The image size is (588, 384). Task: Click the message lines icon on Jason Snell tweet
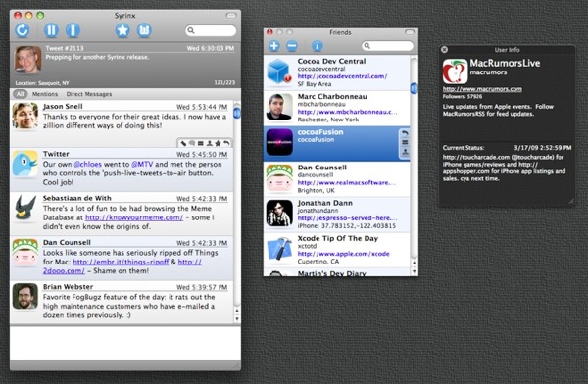(x=201, y=143)
